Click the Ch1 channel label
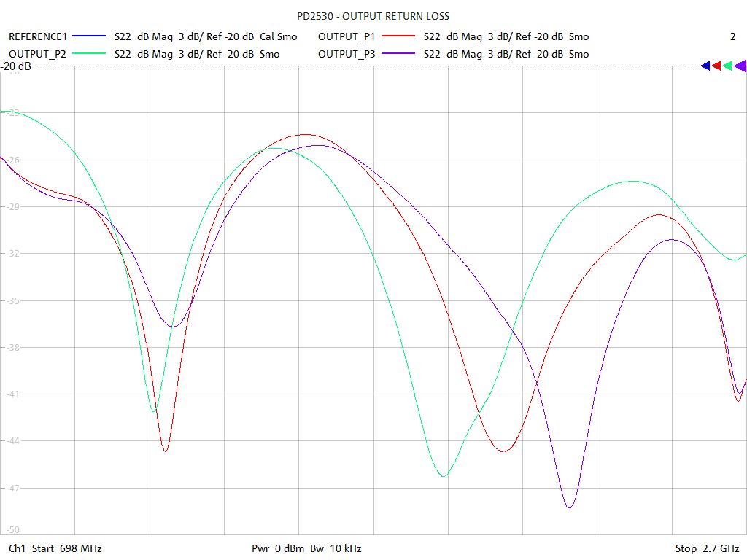This screenshot has width=747, height=560. tap(18, 548)
